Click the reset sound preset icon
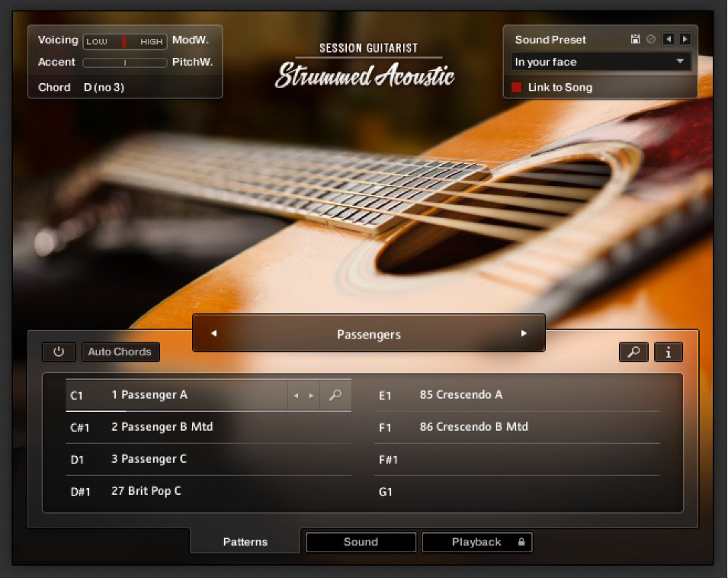The image size is (728, 578). click(650, 39)
